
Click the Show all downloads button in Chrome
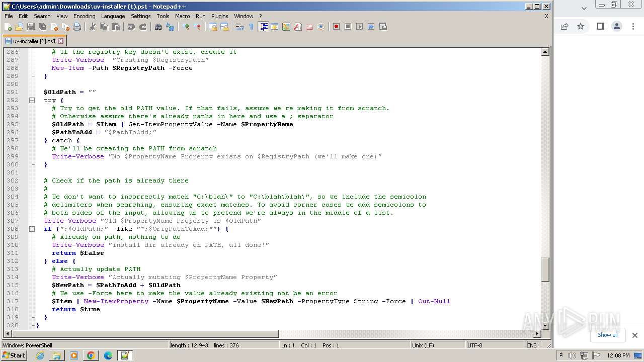(607, 335)
